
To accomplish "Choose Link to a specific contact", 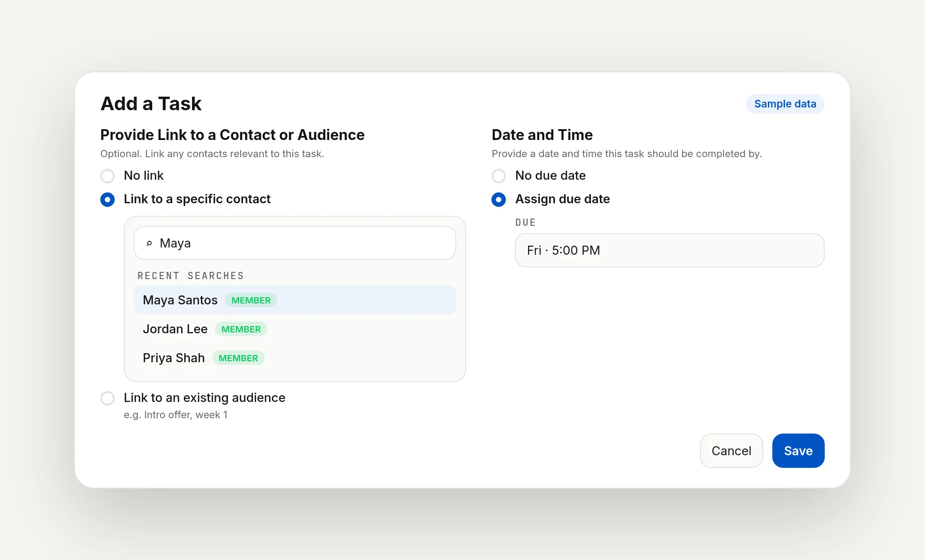I will (x=107, y=199).
